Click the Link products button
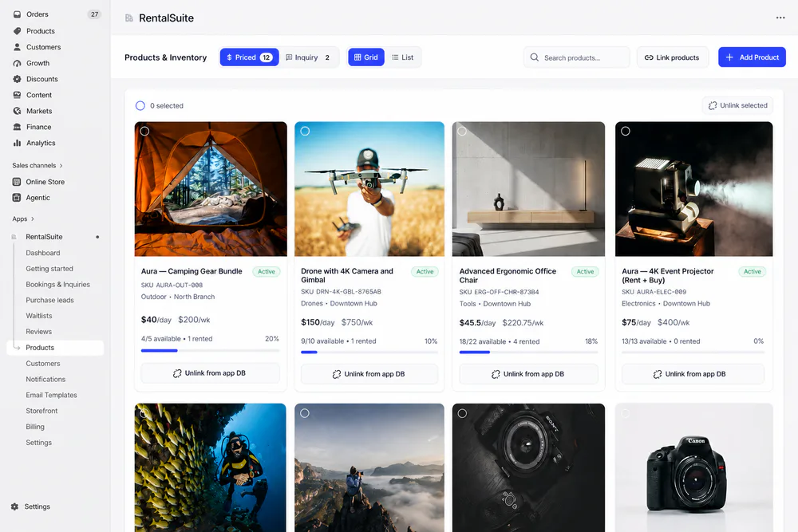Image resolution: width=798 pixels, height=532 pixels. point(672,57)
